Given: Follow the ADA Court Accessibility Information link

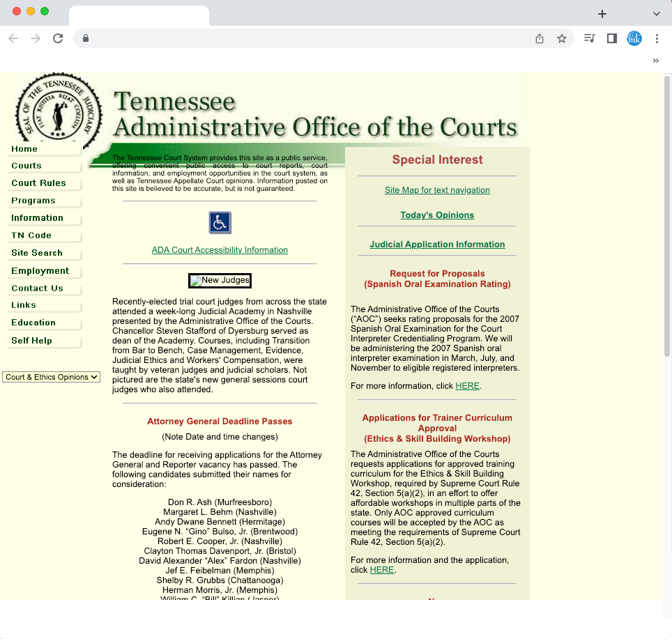Looking at the screenshot, I should tap(220, 250).
